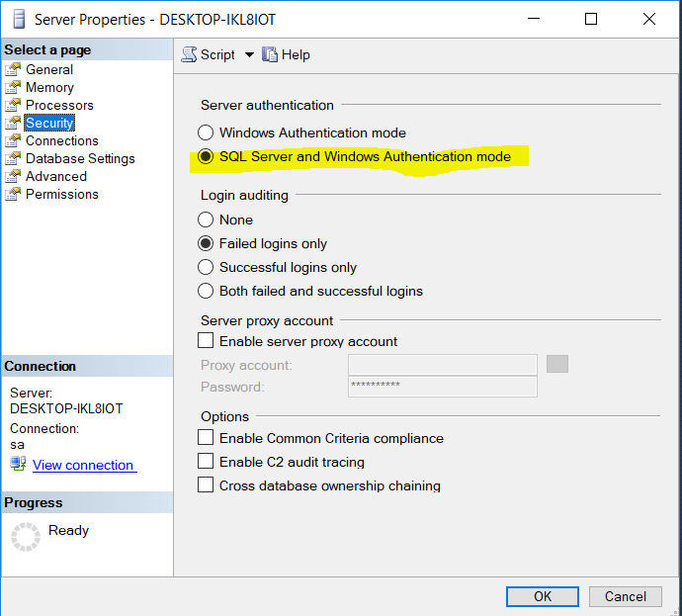Click the Security page icon
Screen dimensions: 682x616
click(x=13, y=123)
